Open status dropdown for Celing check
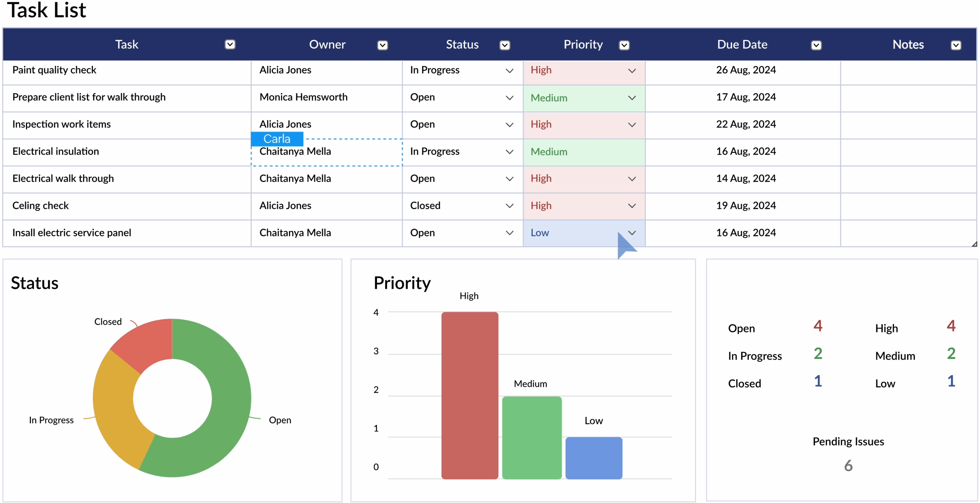This screenshot has height=503, width=980. [x=509, y=206]
